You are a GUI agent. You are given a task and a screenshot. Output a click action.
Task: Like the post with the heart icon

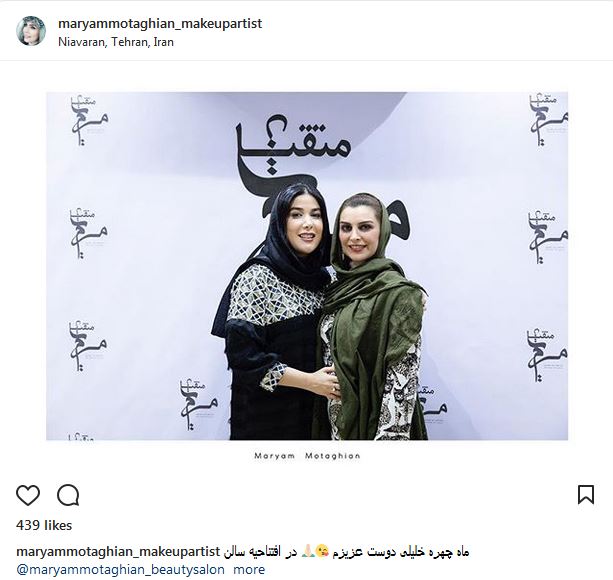pos(28,495)
